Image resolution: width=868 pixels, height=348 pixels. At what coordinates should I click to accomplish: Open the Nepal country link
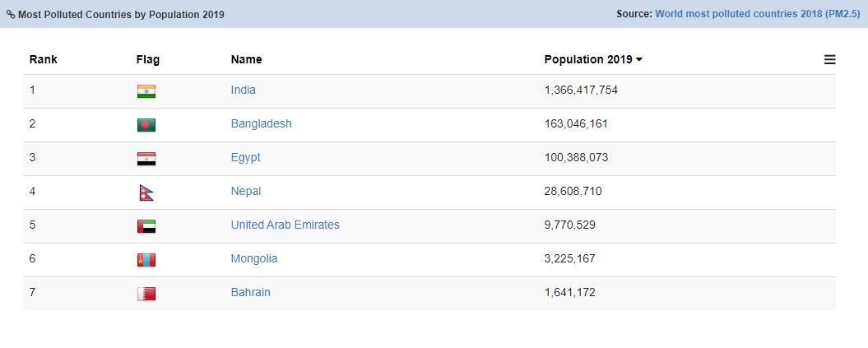coord(245,191)
